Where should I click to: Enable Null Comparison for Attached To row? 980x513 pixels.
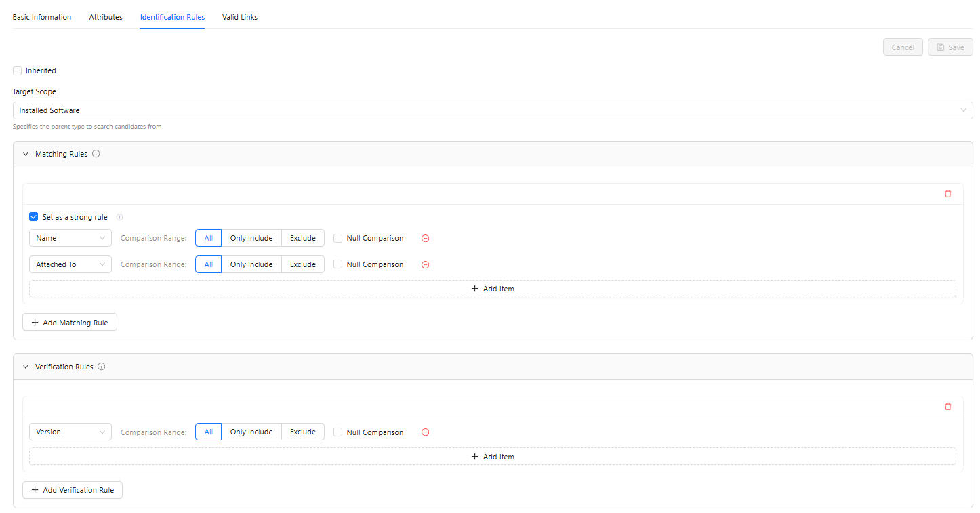(x=338, y=265)
